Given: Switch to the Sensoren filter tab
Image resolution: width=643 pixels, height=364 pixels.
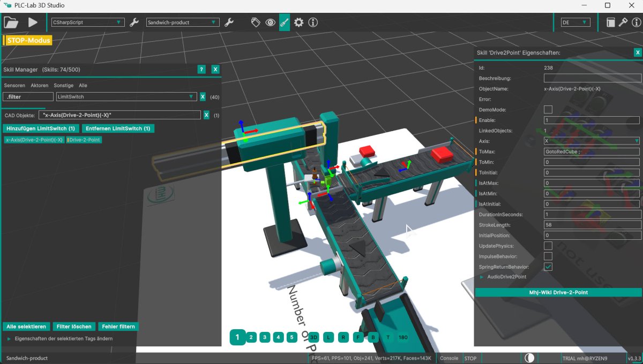Looking at the screenshot, I should (14, 86).
